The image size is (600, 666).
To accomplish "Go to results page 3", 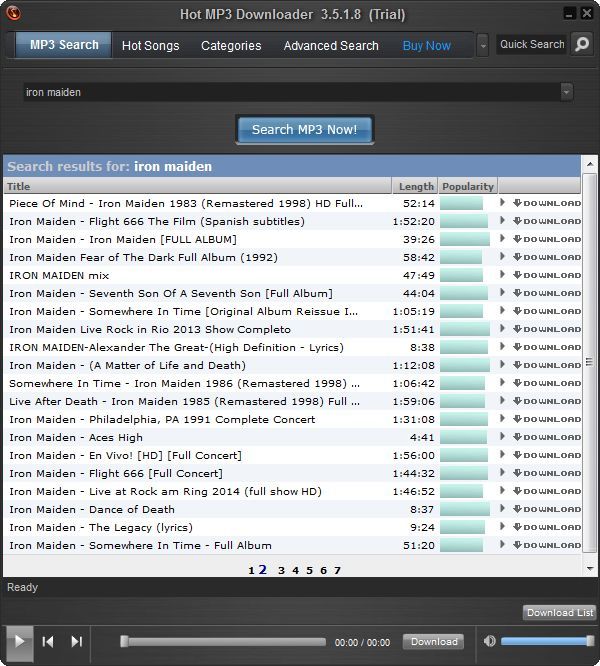I will [281, 570].
